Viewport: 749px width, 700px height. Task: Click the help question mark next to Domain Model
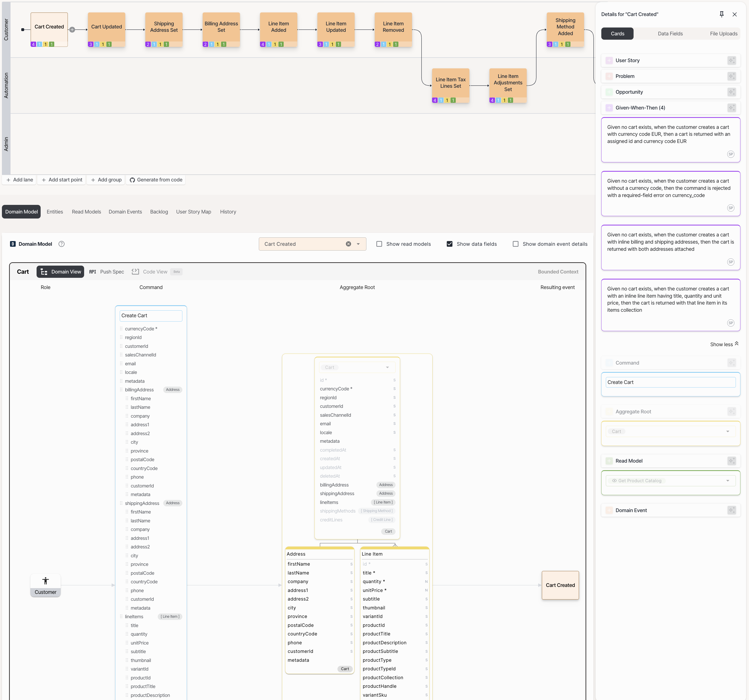click(x=61, y=244)
